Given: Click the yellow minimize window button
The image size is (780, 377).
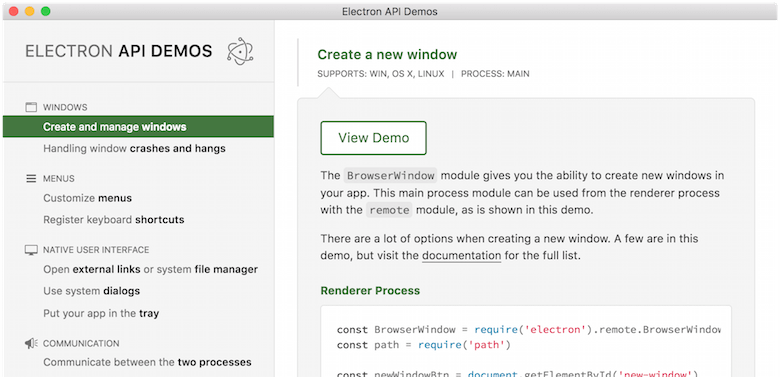Looking at the screenshot, I should point(30,11).
